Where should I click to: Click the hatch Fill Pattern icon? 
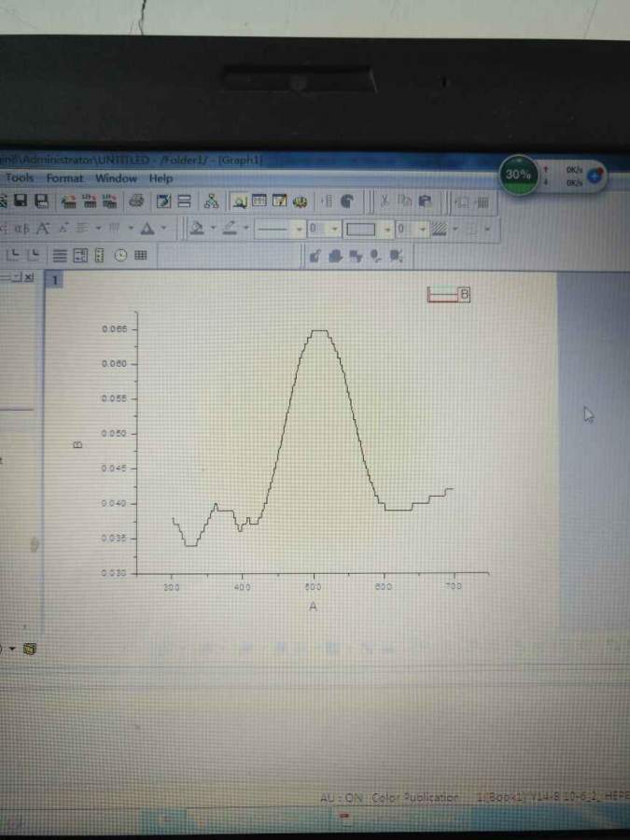(x=440, y=230)
